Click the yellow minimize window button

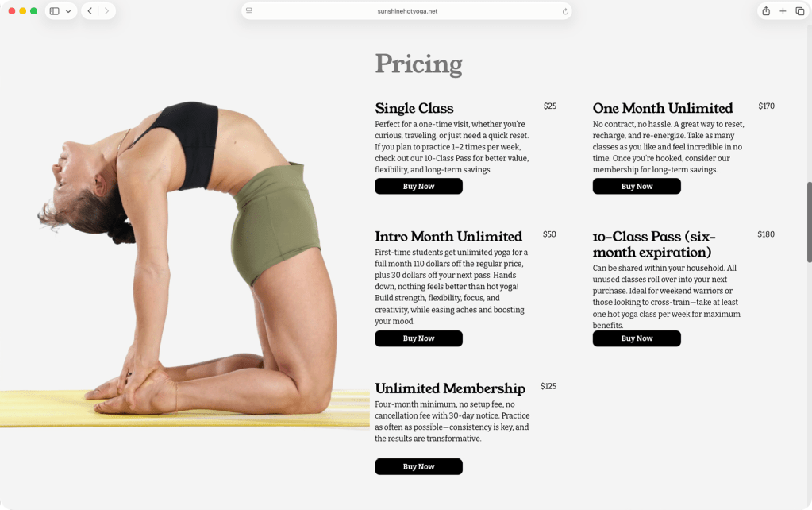click(21, 11)
